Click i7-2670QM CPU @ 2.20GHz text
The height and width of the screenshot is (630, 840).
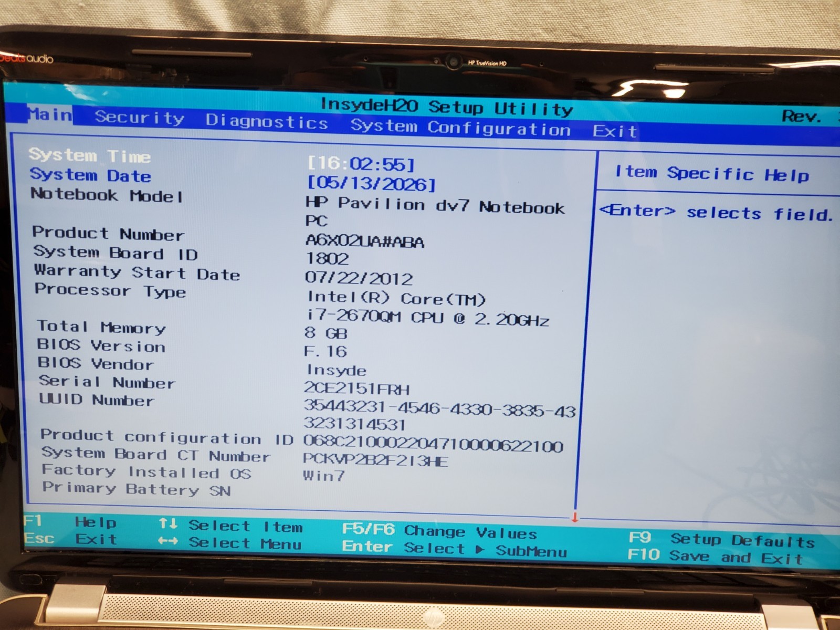[428, 318]
